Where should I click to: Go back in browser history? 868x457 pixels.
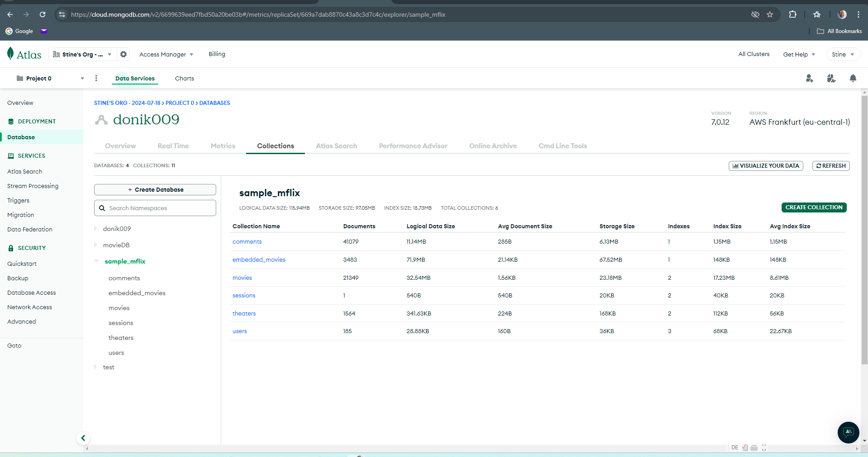[x=10, y=14]
